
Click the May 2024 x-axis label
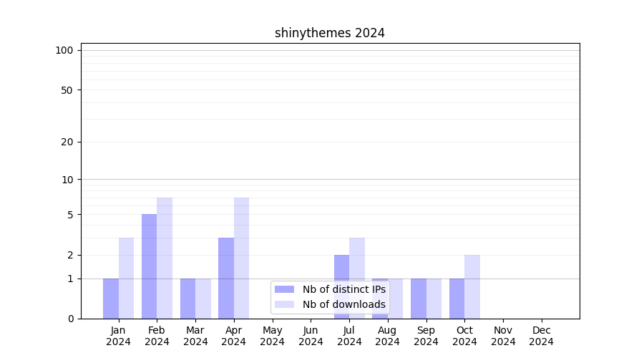(273, 336)
